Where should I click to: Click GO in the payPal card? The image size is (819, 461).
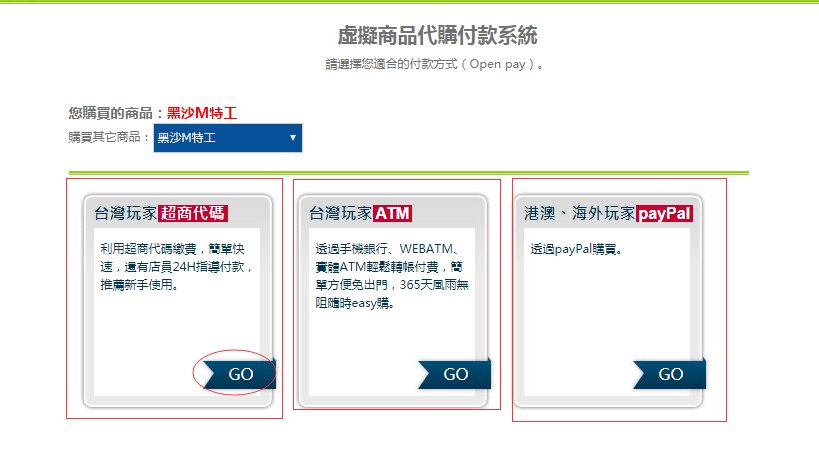[670, 374]
